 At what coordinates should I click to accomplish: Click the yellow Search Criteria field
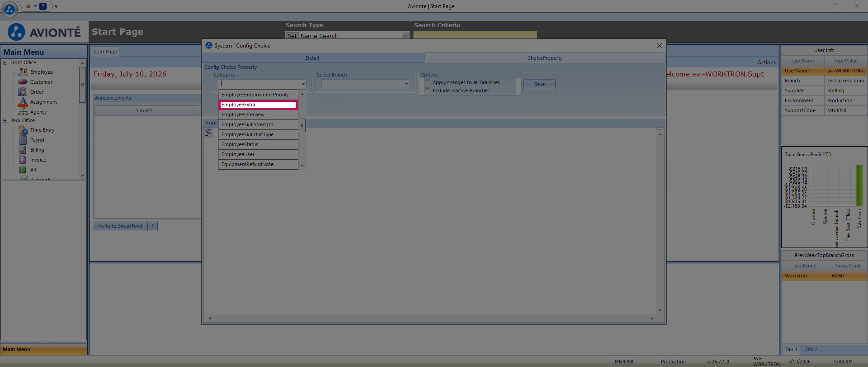475,35
